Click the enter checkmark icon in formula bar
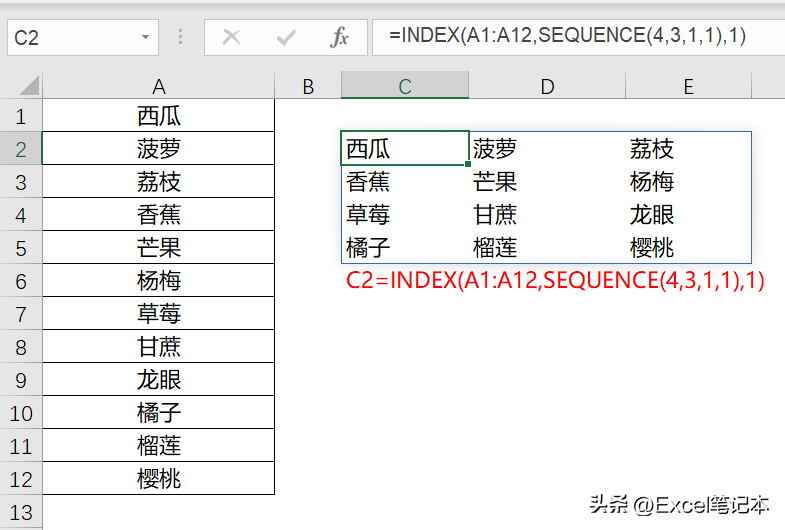 pyautogui.click(x=286, y=37)
